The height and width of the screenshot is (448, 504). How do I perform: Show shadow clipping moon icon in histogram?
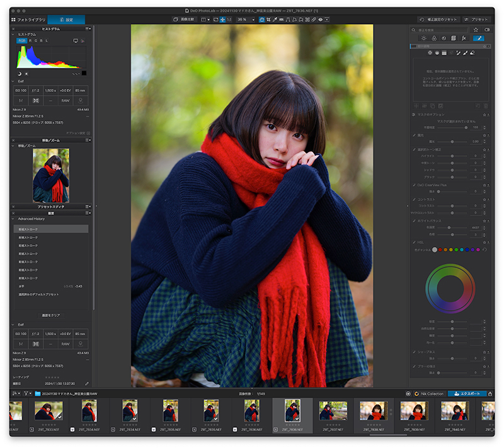tap(20, 74)
